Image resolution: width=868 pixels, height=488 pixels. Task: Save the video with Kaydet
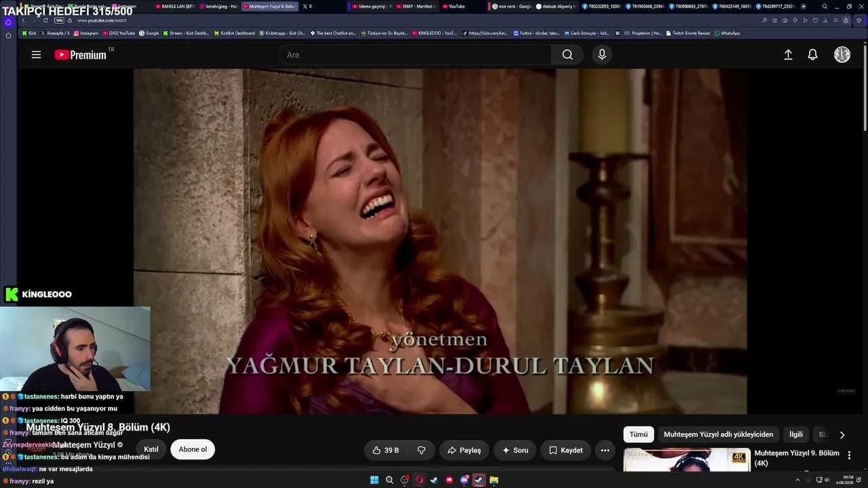[x=566, y=450]
